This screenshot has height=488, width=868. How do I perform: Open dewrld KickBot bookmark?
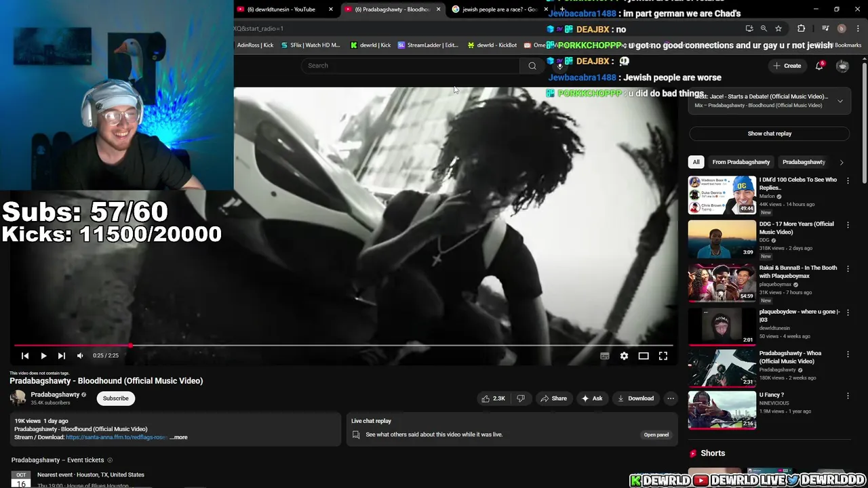point(492,45)
